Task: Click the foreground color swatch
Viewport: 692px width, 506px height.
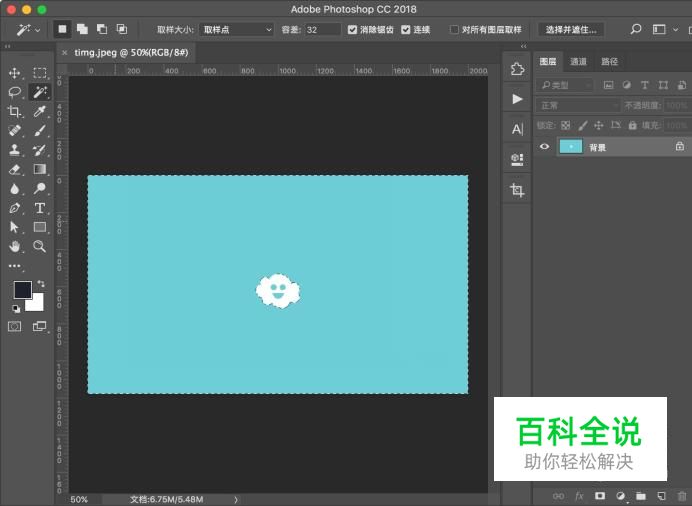Action: (22, 290)
